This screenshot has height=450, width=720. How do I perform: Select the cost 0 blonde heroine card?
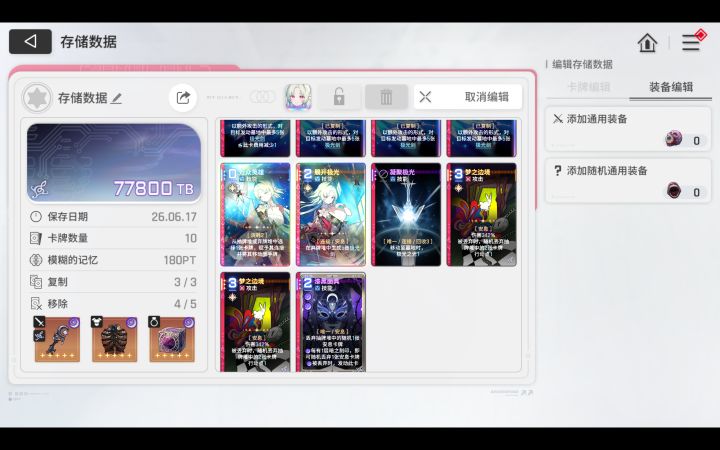(255, 214)
